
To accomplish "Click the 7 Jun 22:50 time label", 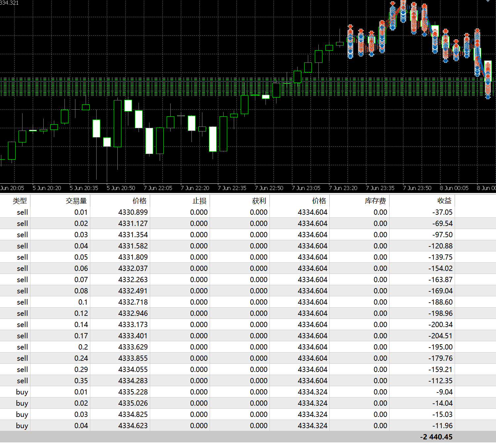I will click(x=269, y=188).
